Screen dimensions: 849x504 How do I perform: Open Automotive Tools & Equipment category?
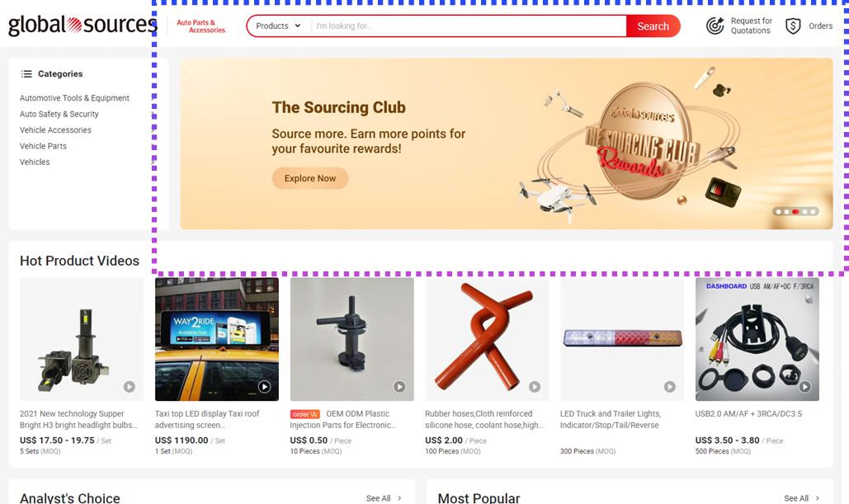coord(75,98)
